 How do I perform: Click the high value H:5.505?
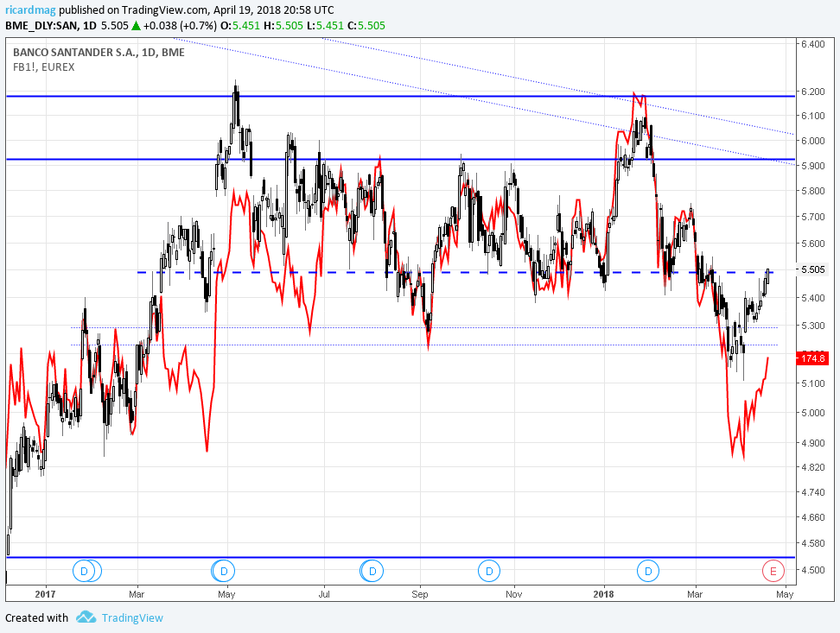[283, 25]
